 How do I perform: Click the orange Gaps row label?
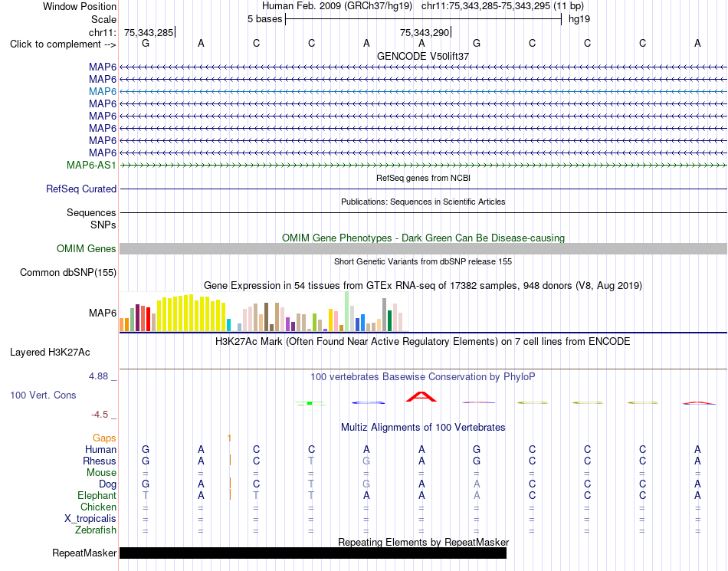[x=104, y=438]
